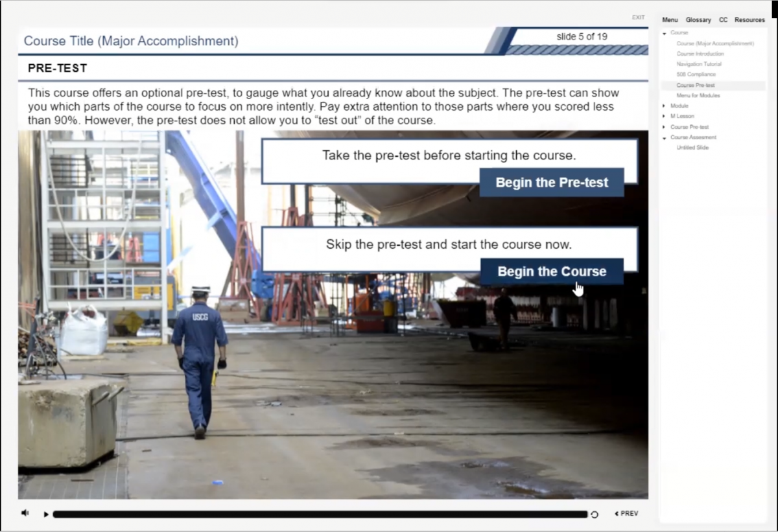Switch to the CC tab

(723, 20)
